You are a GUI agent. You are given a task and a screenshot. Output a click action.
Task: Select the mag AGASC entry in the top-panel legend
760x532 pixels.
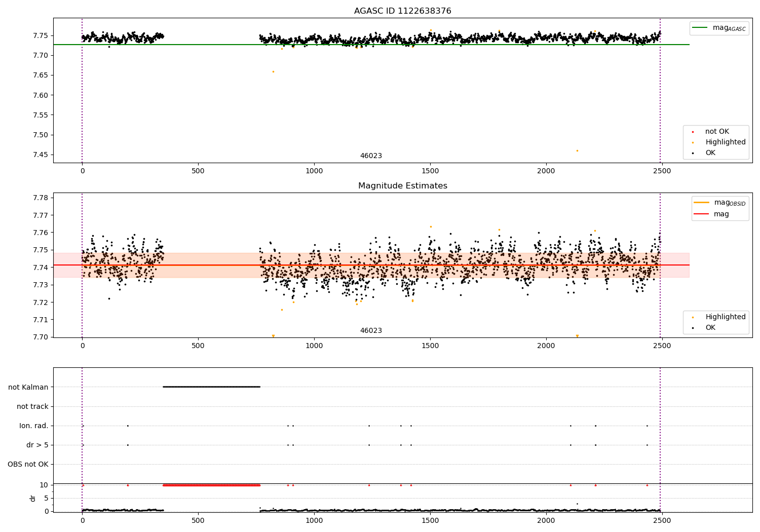pyautogui.click(x=719, y=28)
